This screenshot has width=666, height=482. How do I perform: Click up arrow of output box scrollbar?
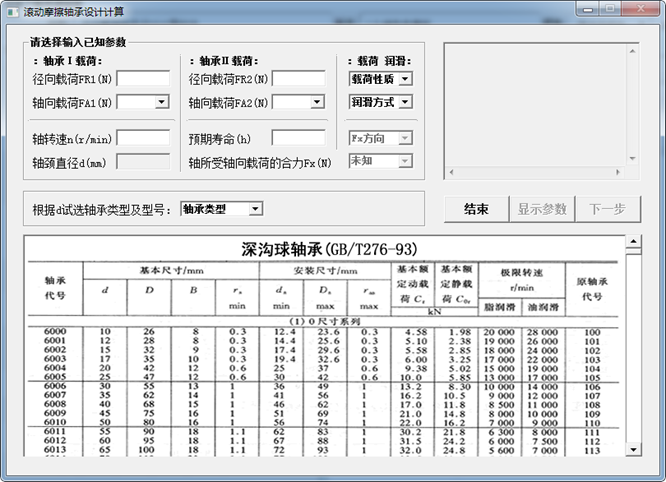pyautogui.click(x=632, y=51)
